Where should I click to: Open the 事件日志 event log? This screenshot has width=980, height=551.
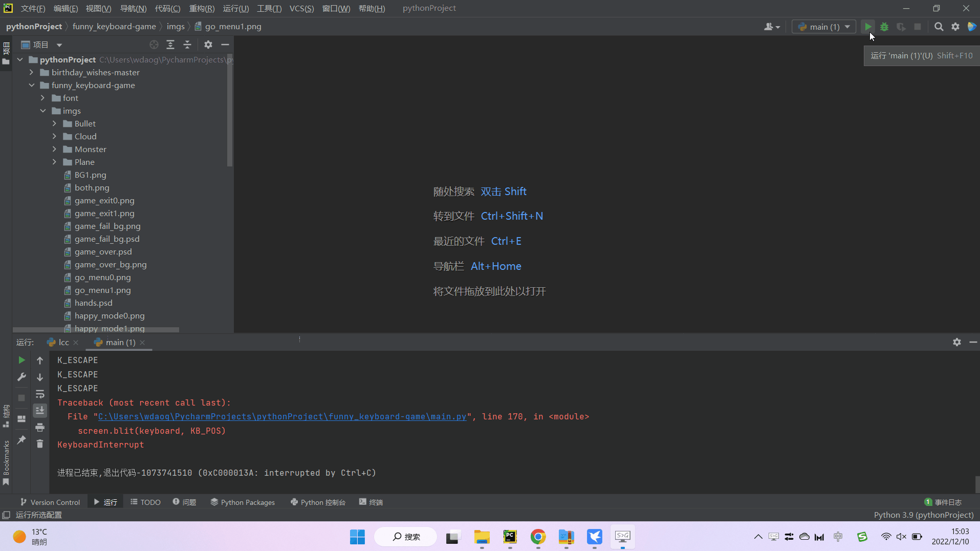coord(943,502)
